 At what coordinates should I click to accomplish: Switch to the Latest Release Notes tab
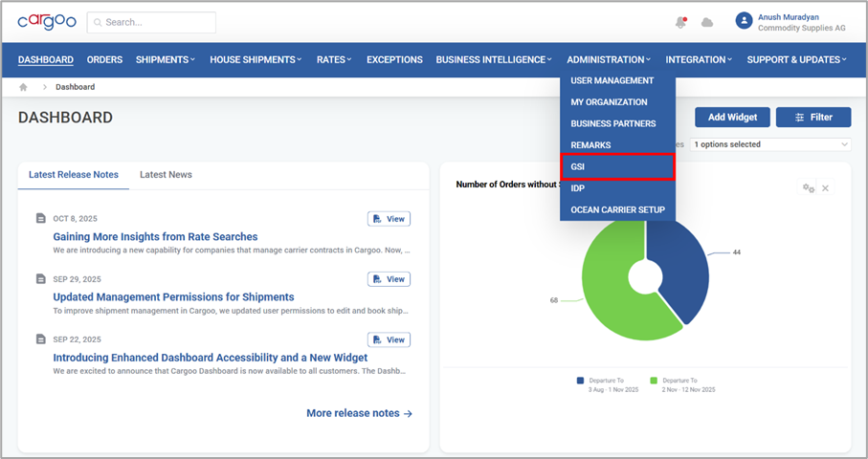click(x=74, y=175)
